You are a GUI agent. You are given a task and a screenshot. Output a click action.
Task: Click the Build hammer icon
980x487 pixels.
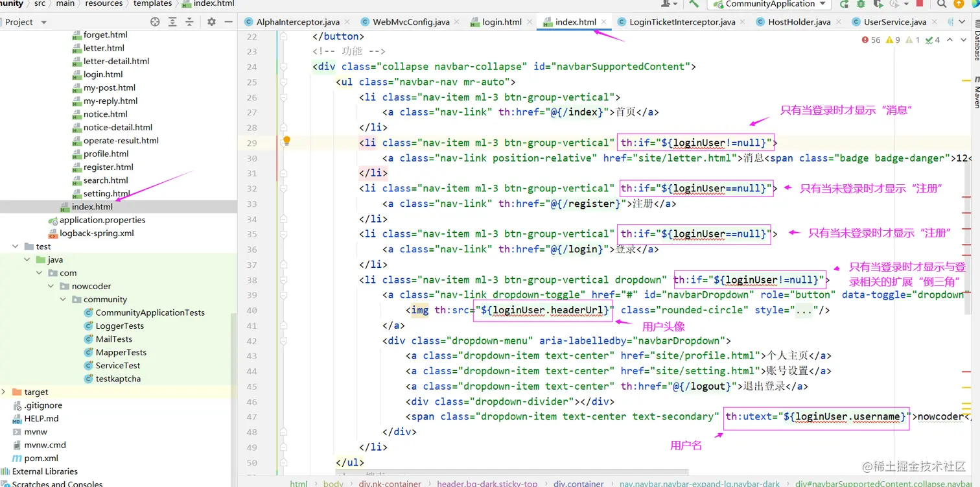(694, 3)
